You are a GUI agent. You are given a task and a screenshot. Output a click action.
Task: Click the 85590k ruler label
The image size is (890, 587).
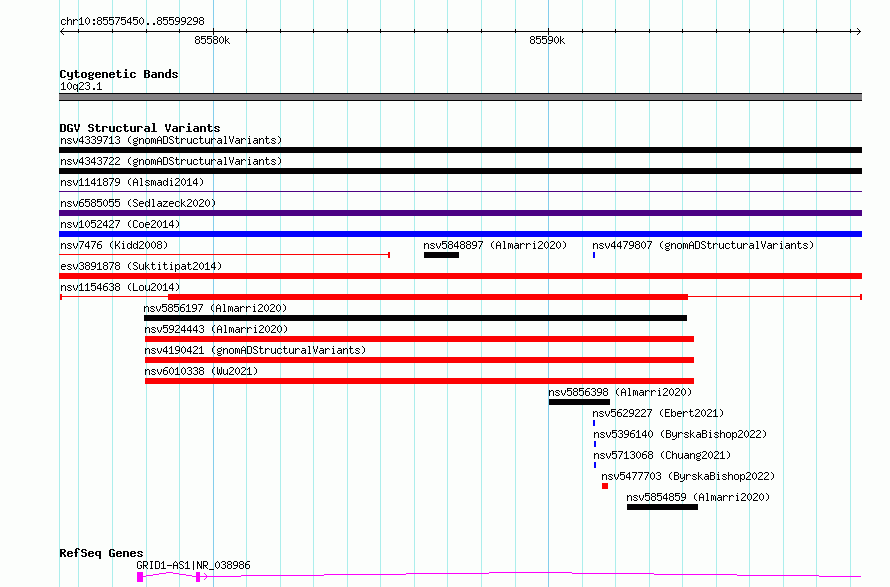click(x=547, y=41)
